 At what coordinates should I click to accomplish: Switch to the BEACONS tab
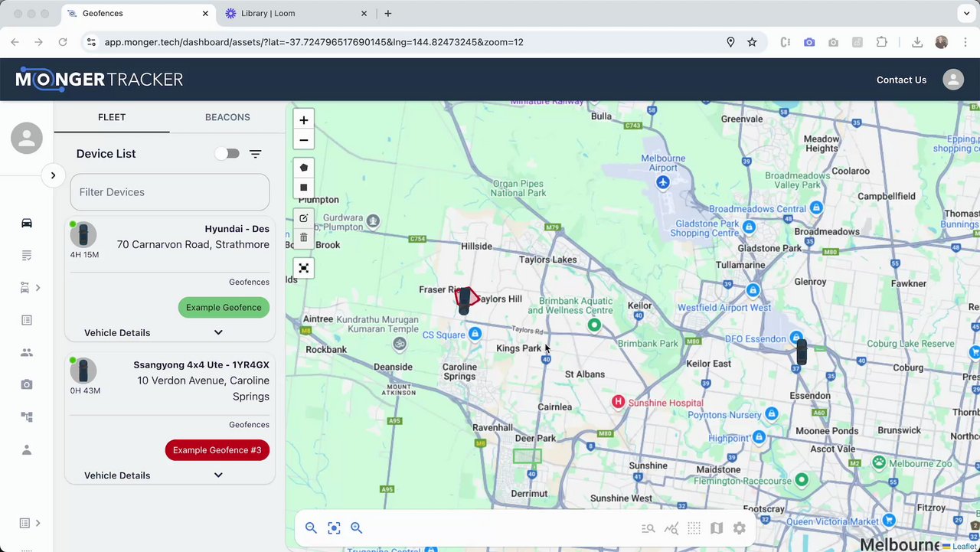(227, 117)
